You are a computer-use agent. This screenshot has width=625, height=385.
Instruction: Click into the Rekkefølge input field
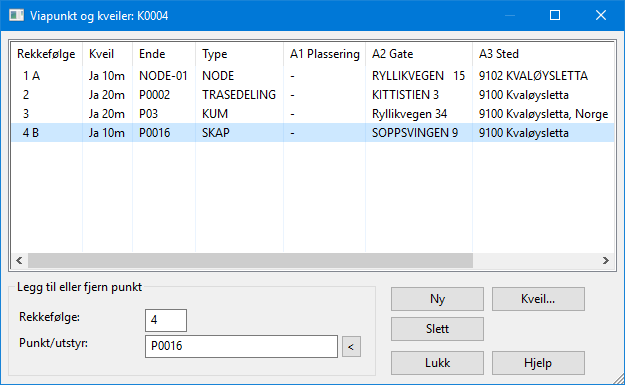point(166,320)
